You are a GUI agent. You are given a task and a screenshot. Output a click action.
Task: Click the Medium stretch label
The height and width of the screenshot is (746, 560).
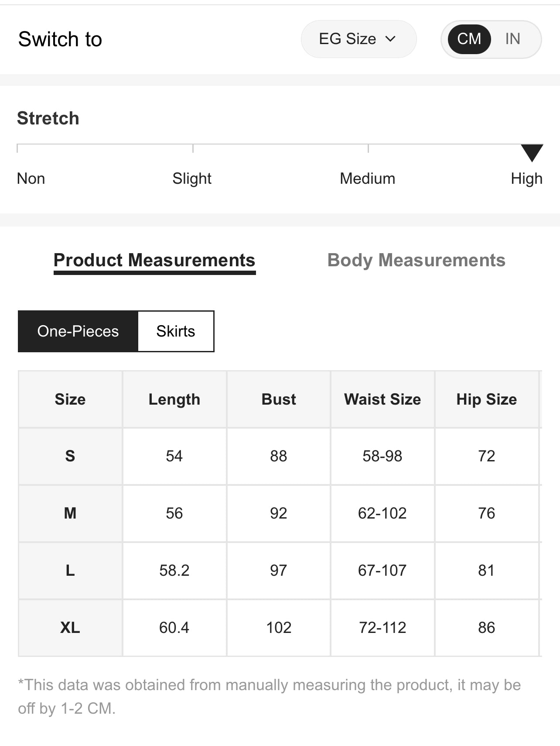pyautogui.click(x=367, y=179)
